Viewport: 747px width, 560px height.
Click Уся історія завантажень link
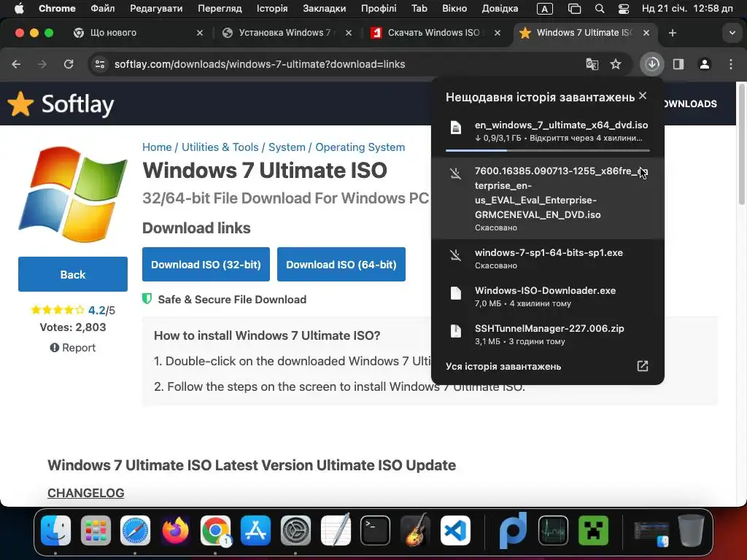[x=503, y=366]
